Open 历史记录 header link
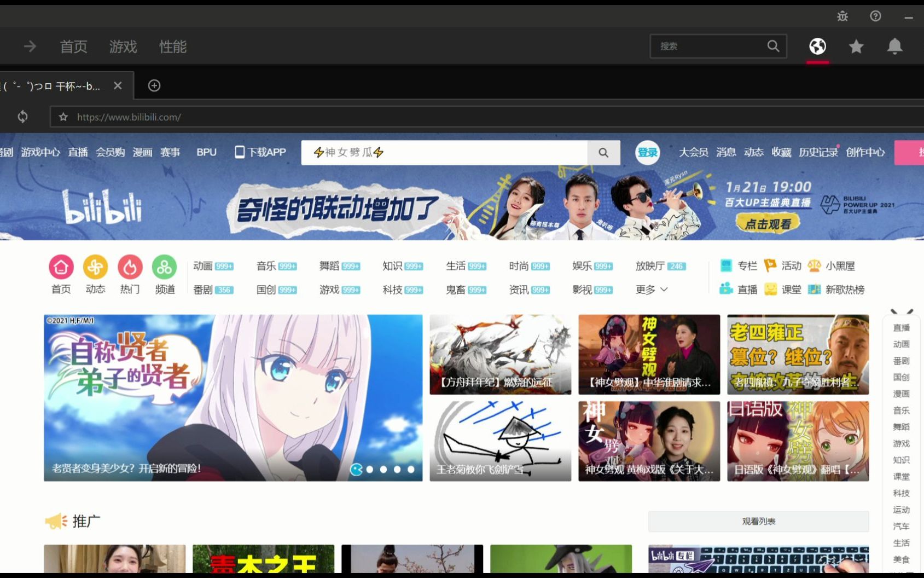924x578 pixels. (x=818, y=152)
